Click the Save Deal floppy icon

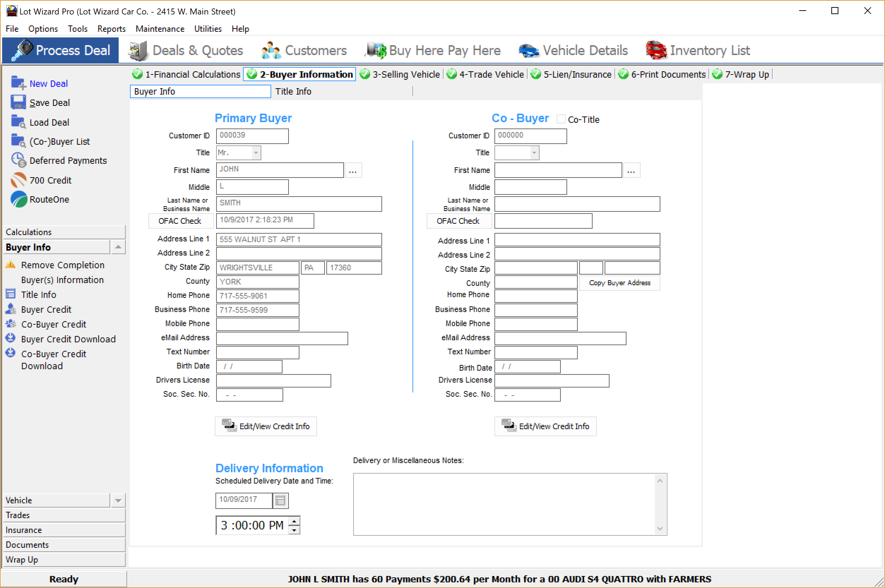[18, 102]
